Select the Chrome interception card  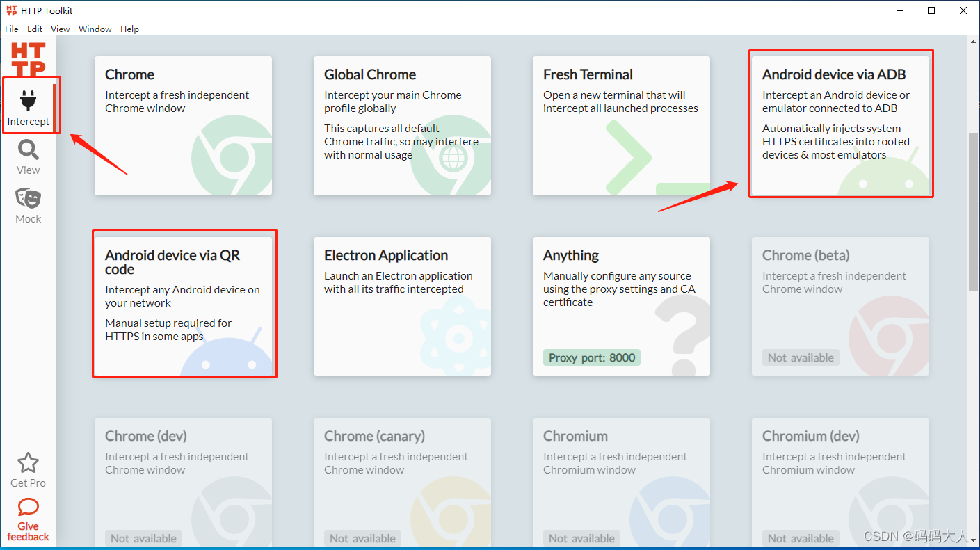pos(183,126)
